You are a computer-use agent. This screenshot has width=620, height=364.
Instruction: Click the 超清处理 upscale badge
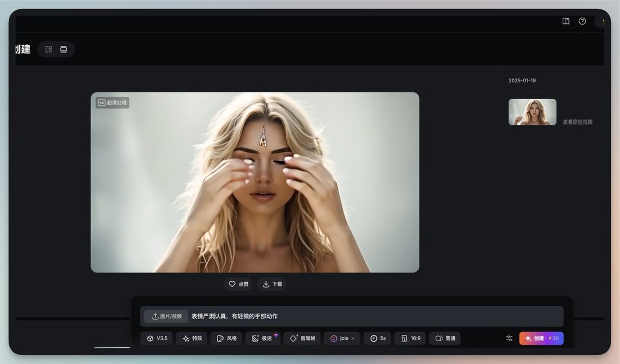pos(112,102)
